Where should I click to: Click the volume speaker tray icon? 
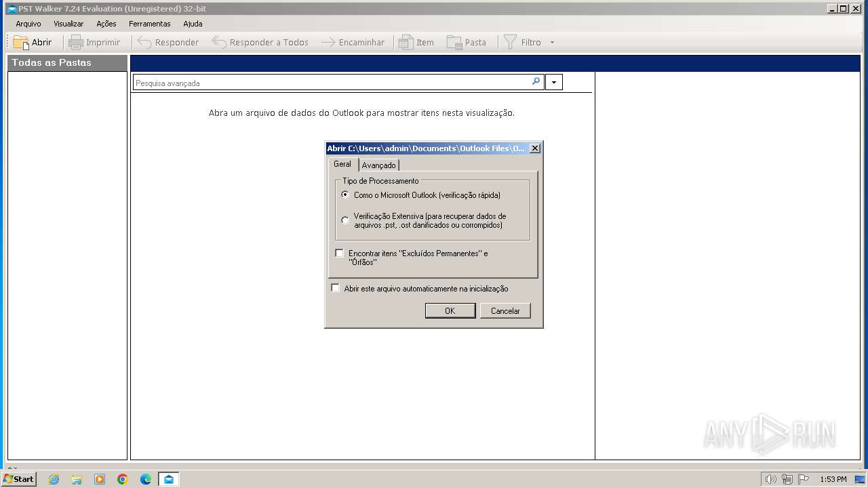(770, 479)
